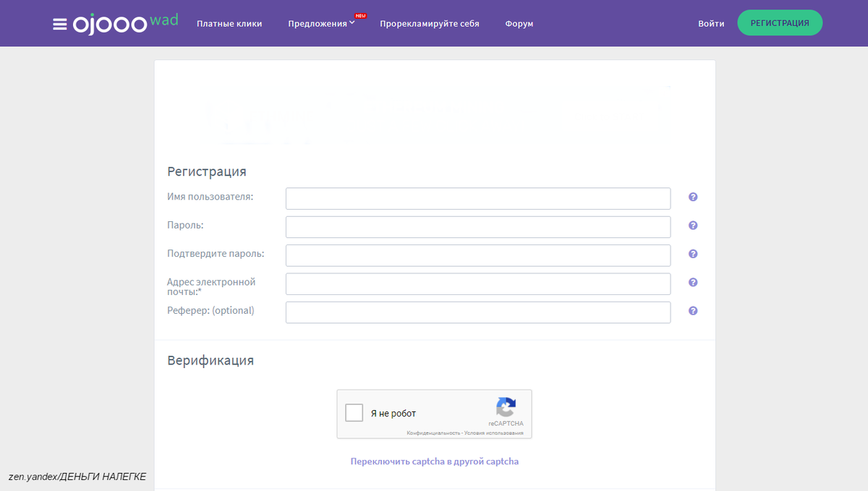Image resolution: width=868 pixels, height=491 pixels.
Task: Focus the Реферер (optional) input field
Action: 478,312
